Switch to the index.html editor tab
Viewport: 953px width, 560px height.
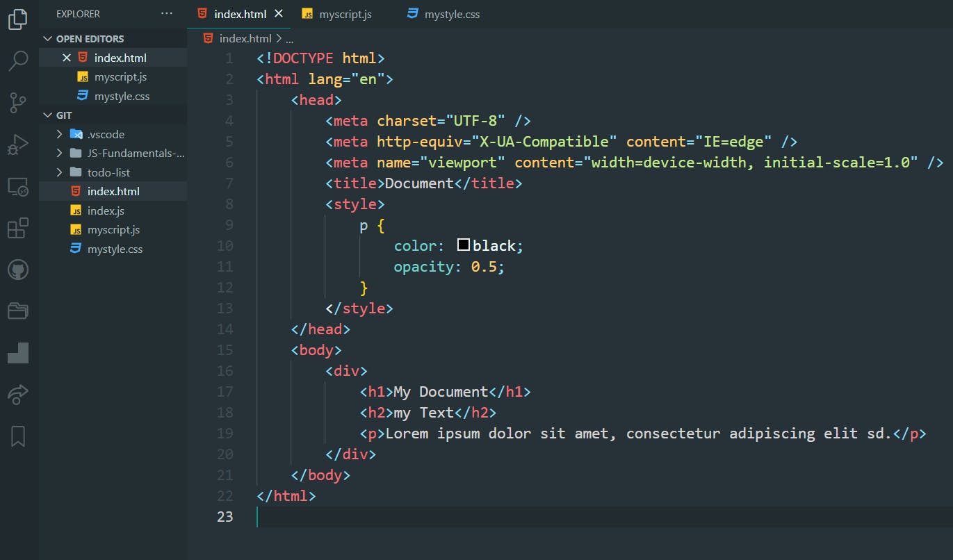point(241,14)
